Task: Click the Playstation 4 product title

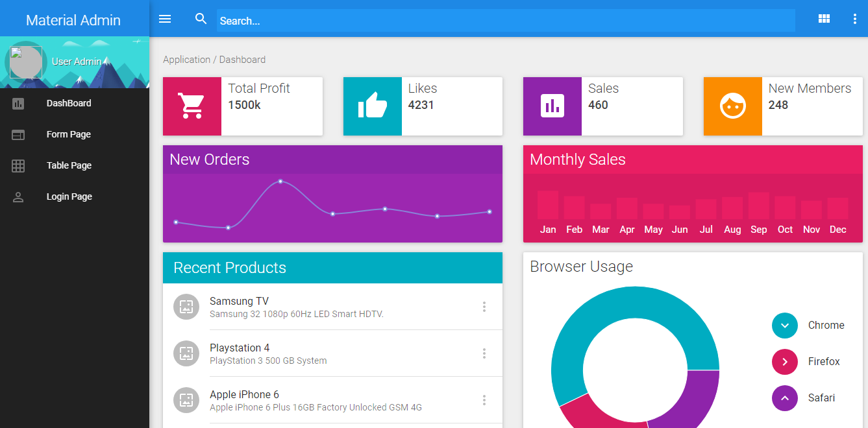Action: [240, 348]
